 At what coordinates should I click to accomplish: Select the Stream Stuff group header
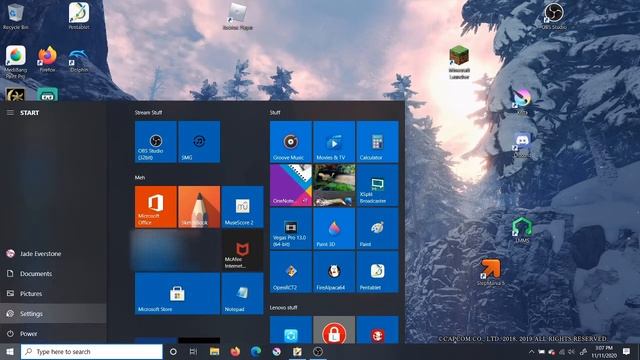point(149,112)
